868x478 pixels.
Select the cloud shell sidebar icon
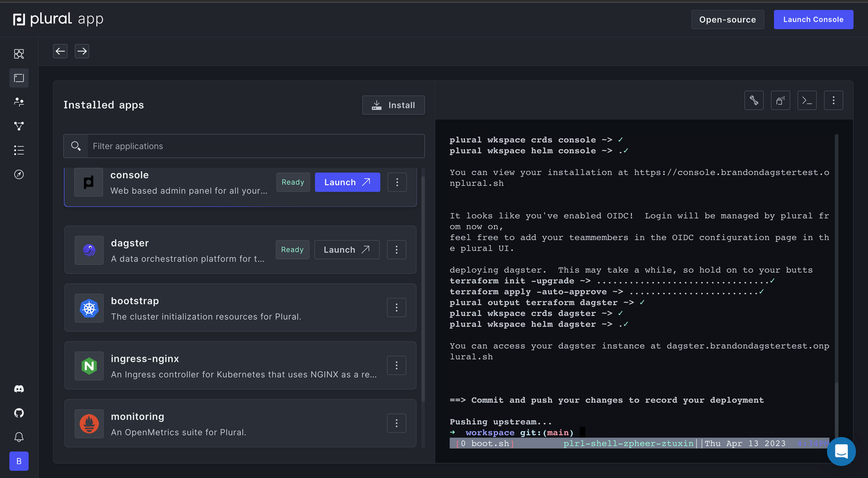point(19,78)
